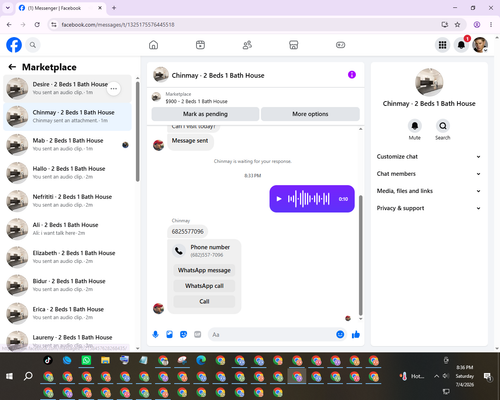Click the chat messages scrollbar
Image resolution: width=500 pixels, height=400 pixels.
pos(360,255)
